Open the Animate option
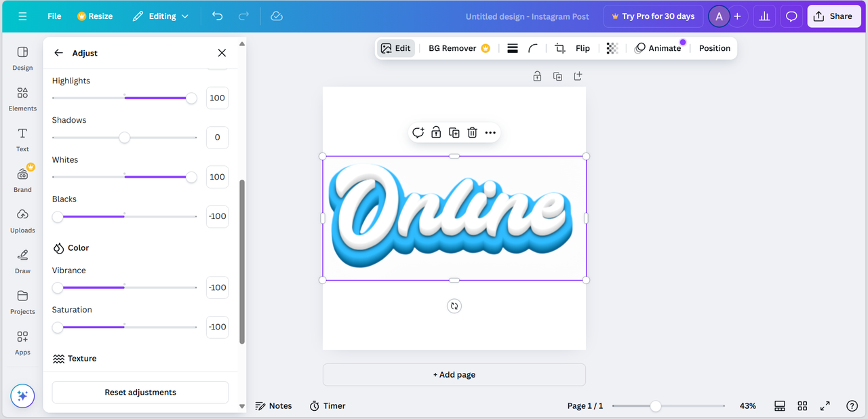Screen dimensions: 868x419 point(658,48)
